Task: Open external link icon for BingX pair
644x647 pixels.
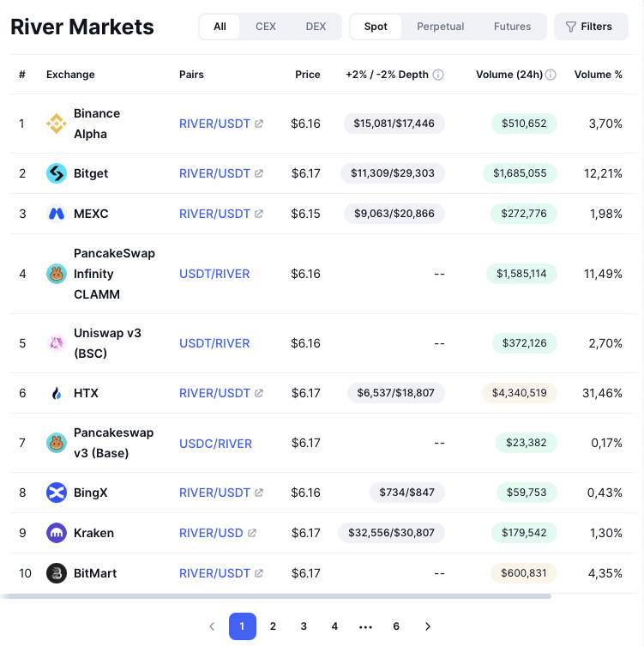Action: click(x=259, y=493)
